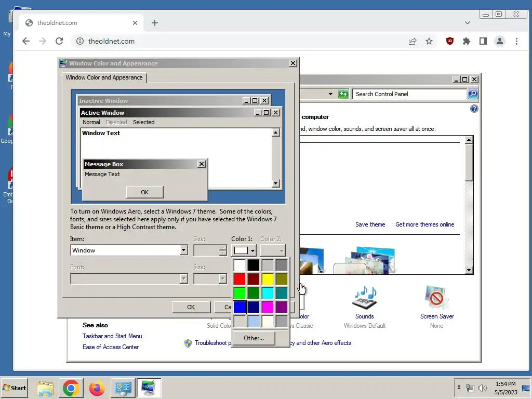532x399 pixels.
Task: Click the Show desktop tray button
Action: click(526, 388)
